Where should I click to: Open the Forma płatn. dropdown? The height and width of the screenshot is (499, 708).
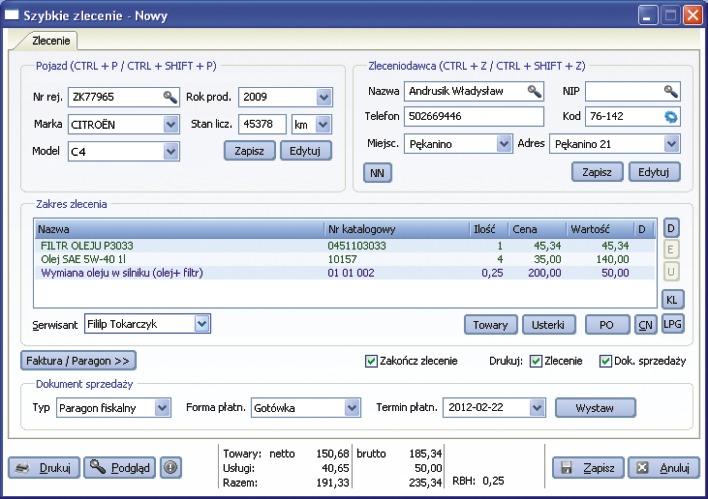click(x=352, y=408)
